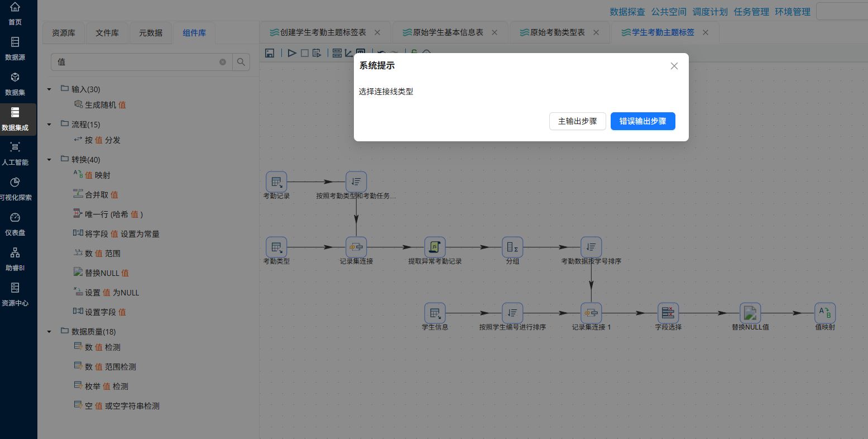Collapse the 输入(30) tree group

(49, 89)
